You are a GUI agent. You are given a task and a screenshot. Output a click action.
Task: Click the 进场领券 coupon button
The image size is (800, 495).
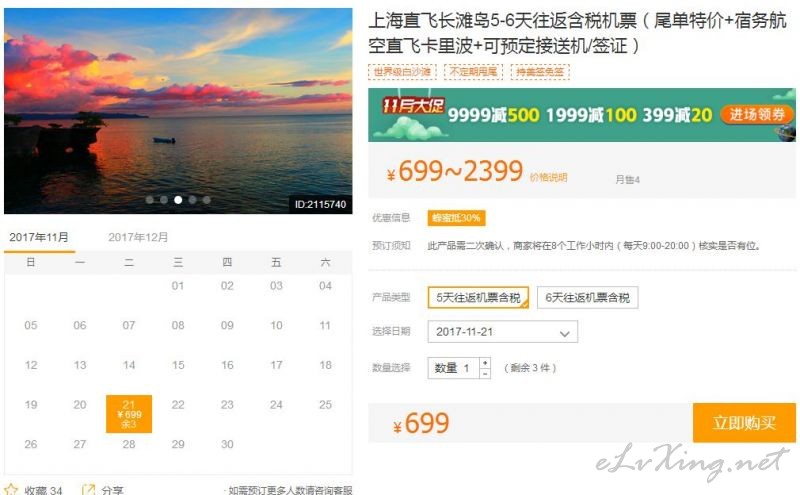(757, 114)
